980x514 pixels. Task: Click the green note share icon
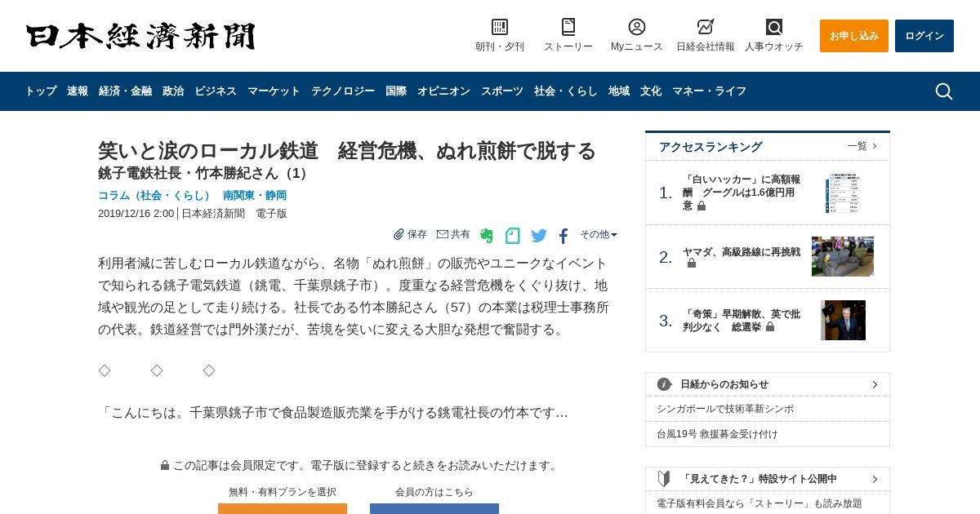513,236
